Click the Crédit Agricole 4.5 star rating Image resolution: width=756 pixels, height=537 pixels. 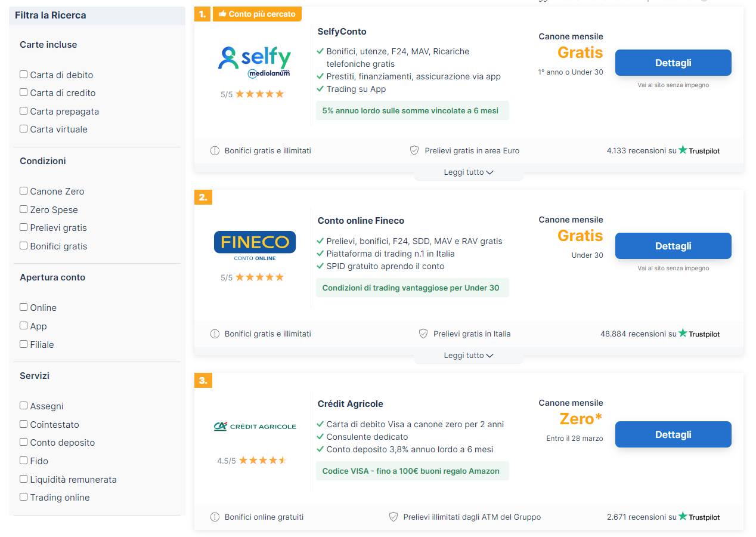point(263,461)
